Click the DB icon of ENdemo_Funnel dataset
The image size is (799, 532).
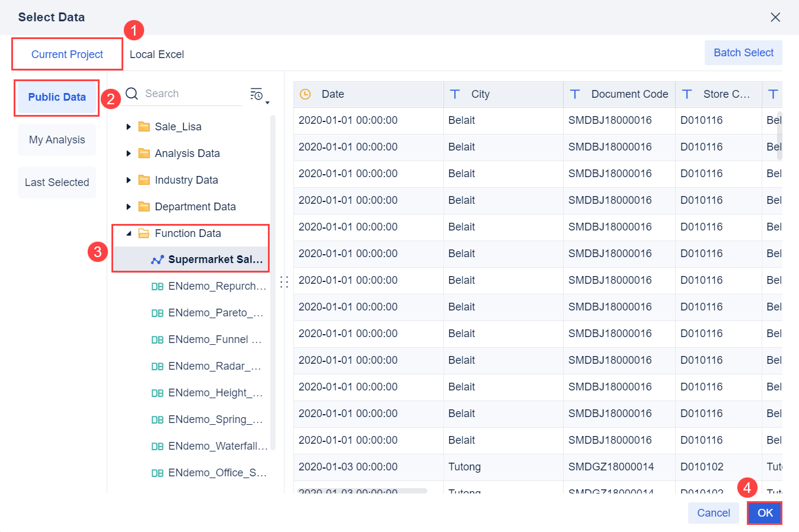tap(158, 339)
